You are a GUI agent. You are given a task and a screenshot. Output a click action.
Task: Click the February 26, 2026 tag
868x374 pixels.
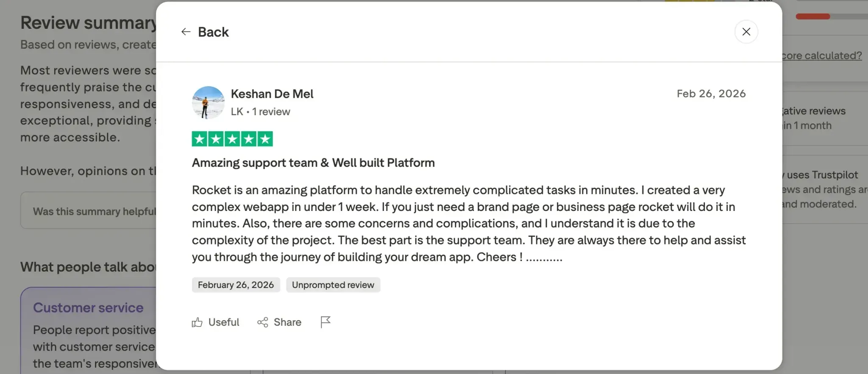236,285
